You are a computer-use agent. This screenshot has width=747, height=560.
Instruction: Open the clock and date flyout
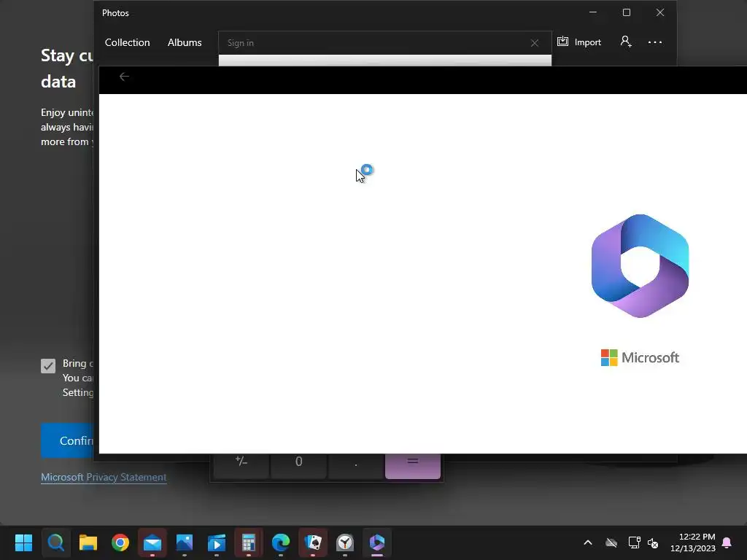[693, 542]
